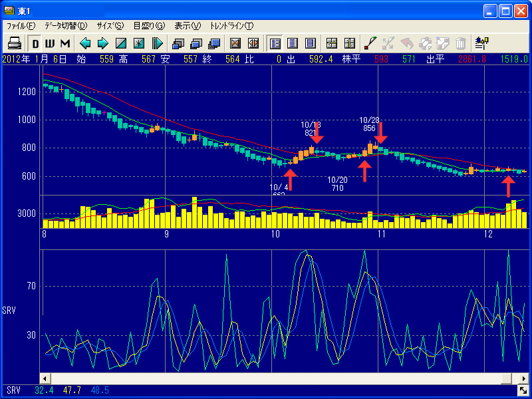The height and width of the screenshot is (399, 532).
Task: Open the ファイル(F) menu
Action: (21, 26)
